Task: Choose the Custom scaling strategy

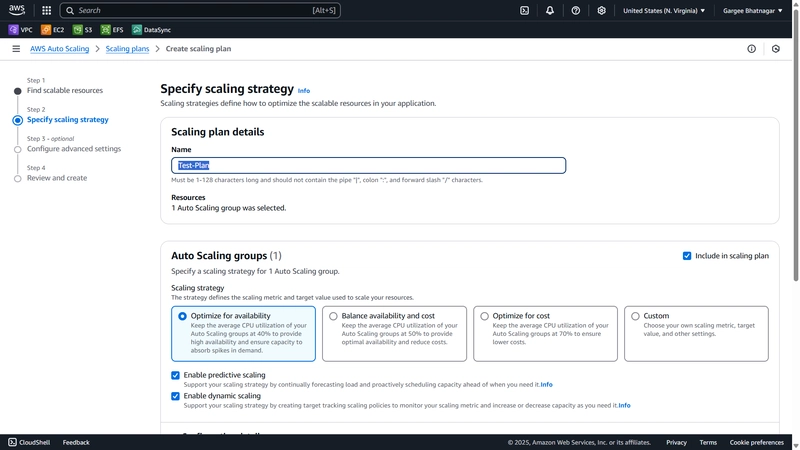Action: point(696,334)
